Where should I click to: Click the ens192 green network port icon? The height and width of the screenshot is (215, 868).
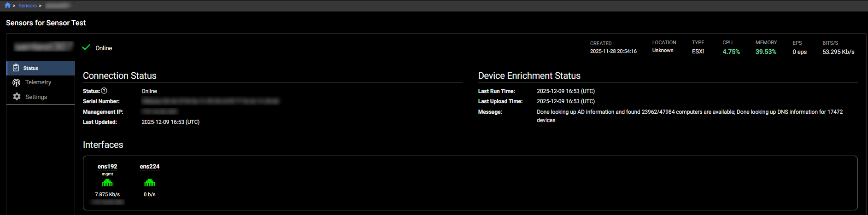pyautogui.click(x=107, y=183)
